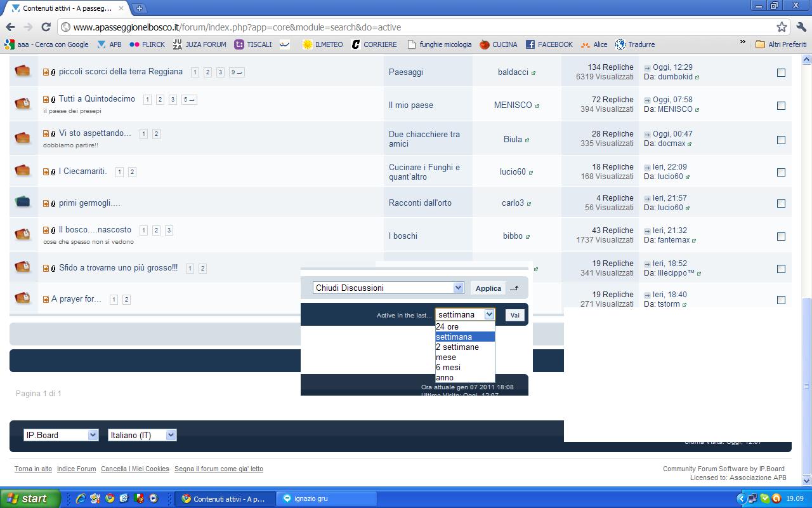Open the Chrome wrench settings menu
Image resolution: width=812 pixels, height=508 pixels.
(x=801, y=27)
